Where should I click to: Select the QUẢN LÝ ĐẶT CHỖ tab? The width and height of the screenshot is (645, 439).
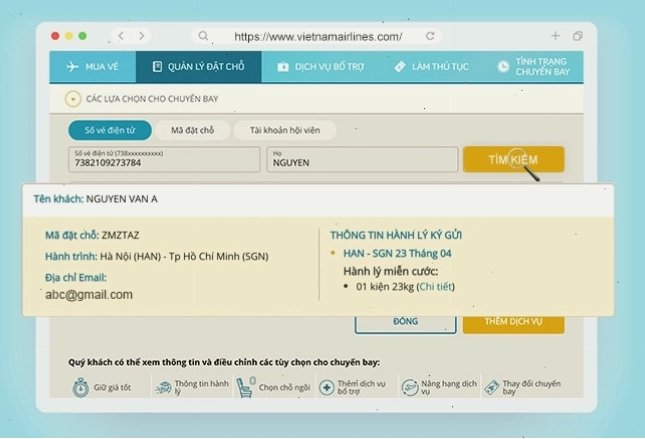(199, 67)
